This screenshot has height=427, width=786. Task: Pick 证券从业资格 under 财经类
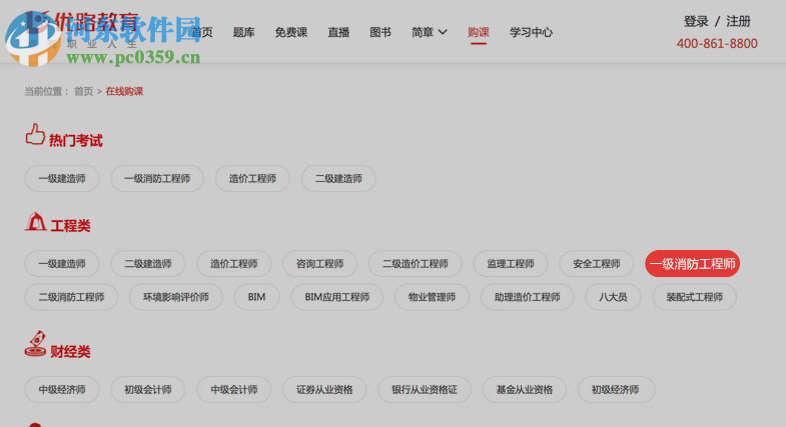pyautogui.click(x=324, y=389)
